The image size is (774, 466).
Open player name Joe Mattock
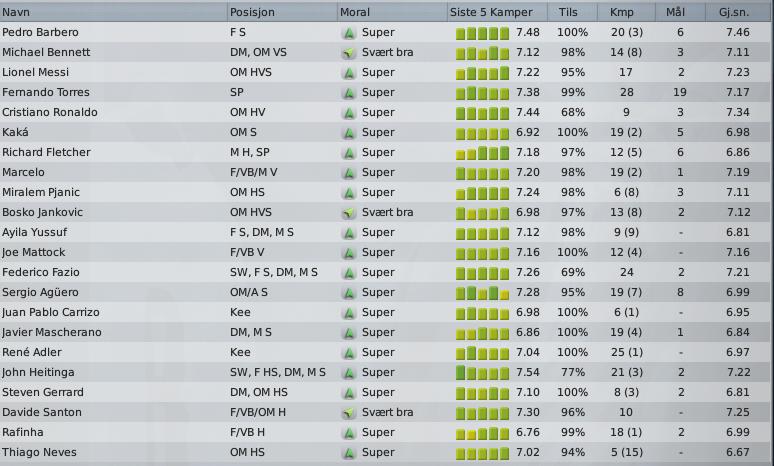coord(34,252)
